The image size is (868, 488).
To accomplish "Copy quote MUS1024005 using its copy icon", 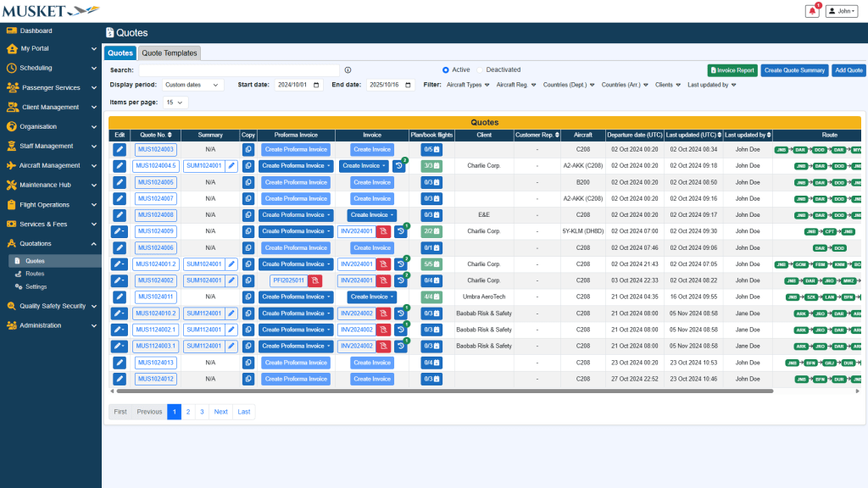I will pos(248,182).
